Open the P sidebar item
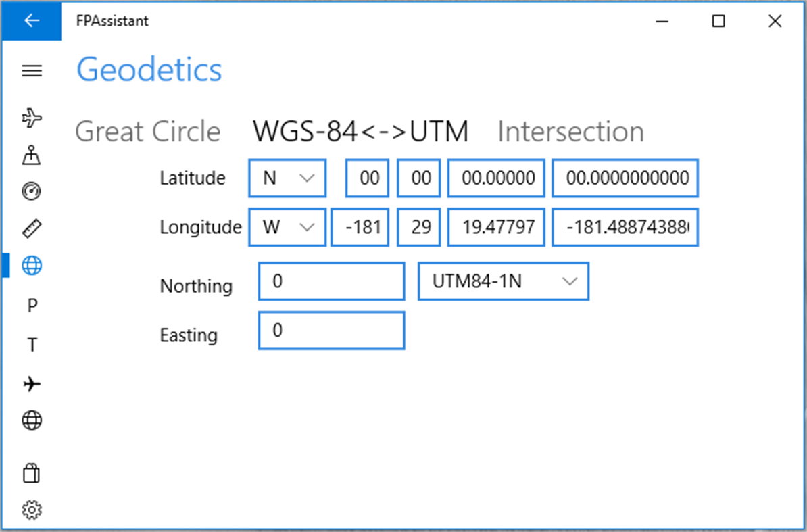The width and height of the screenshot is (807, 532). tap(32, 306)
